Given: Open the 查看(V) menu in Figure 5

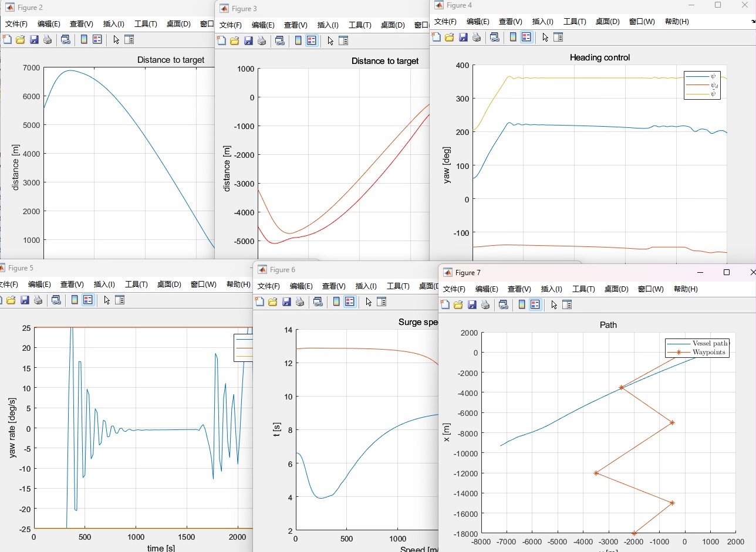Looking at the screenshot, I should tap(72, 285).
